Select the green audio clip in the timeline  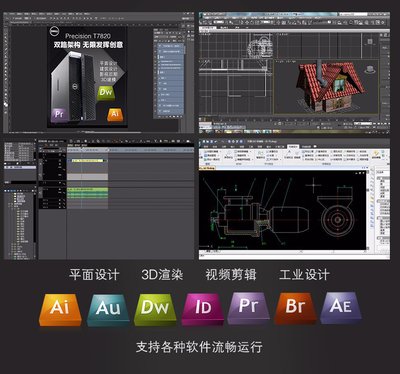coord(88,193)
